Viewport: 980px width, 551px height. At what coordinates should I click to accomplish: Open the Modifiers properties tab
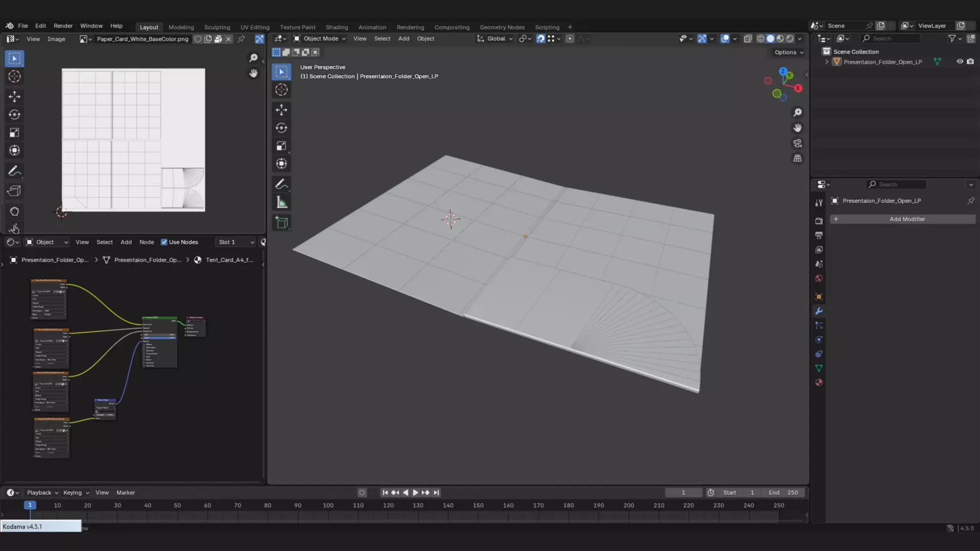(x=819, y=311)
